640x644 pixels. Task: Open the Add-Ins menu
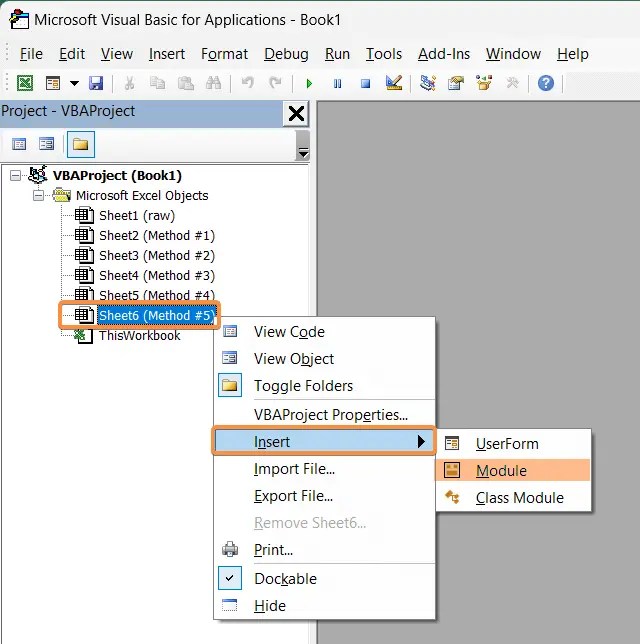444,54
